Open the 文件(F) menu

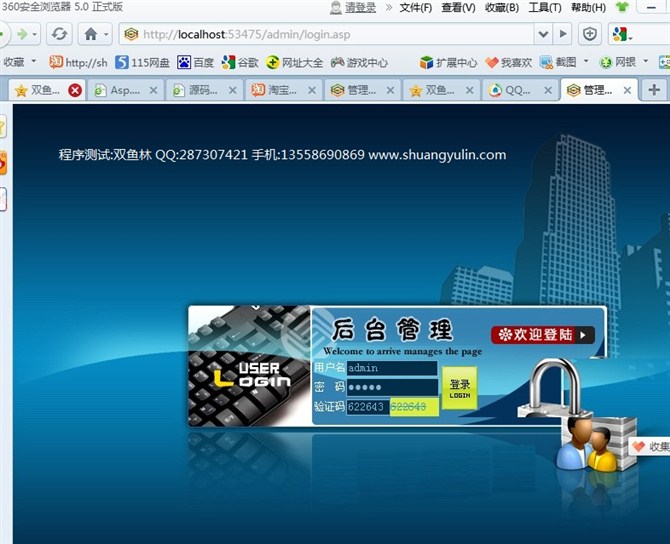click(x=415, y=7)
